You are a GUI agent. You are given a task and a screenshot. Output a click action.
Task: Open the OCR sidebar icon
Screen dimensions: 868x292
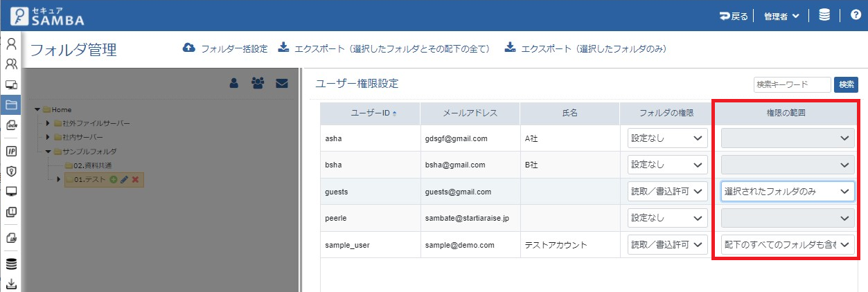[x=11, y=125]
